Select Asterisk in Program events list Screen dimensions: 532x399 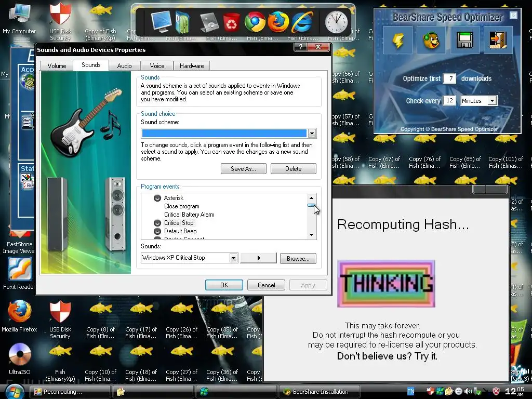[174, 198]
